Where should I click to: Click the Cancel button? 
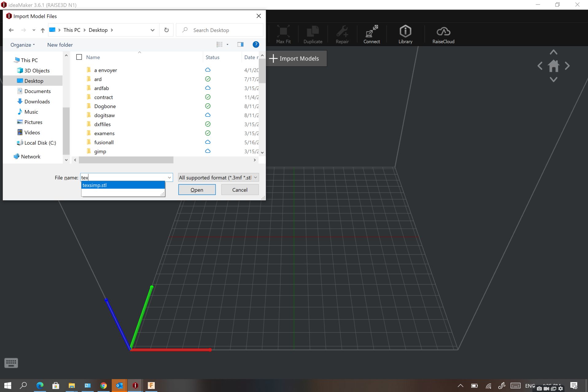point(240,190)
